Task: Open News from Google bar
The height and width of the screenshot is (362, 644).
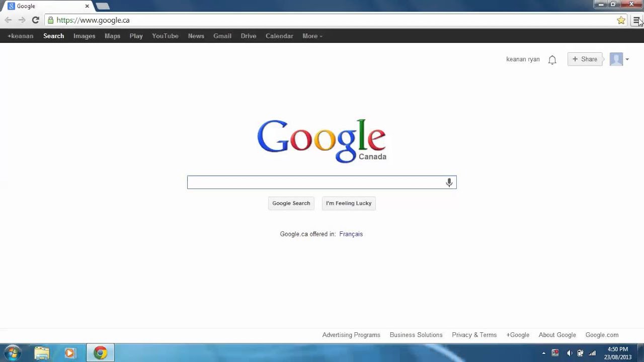Action: [x=196, y=36]
